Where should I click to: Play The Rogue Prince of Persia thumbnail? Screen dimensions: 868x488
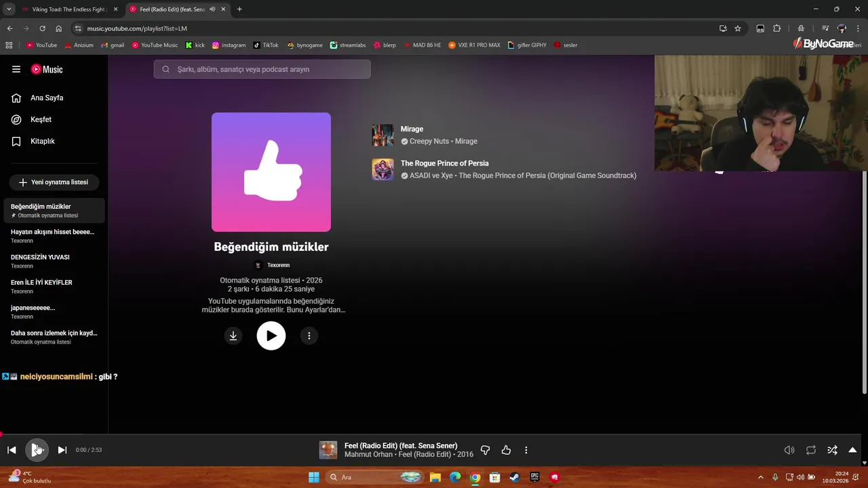(x=382, y=169)
